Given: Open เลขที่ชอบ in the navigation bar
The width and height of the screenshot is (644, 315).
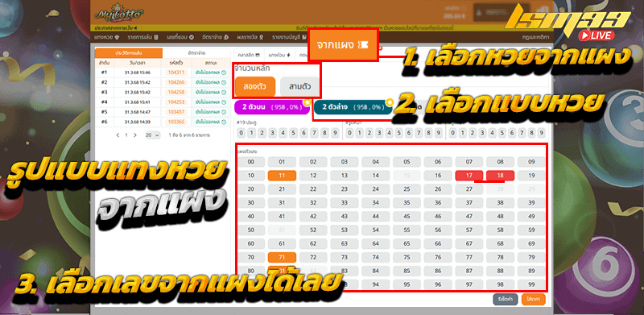Looking at the screenshot, I should point(180,37).
